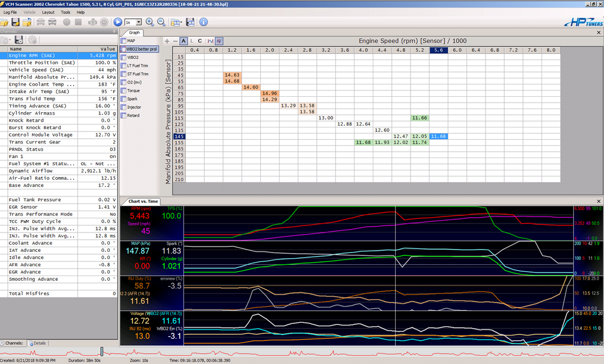Toggle the C mode button in graph toolbar
Screen dimensions: 604x364
199,41
